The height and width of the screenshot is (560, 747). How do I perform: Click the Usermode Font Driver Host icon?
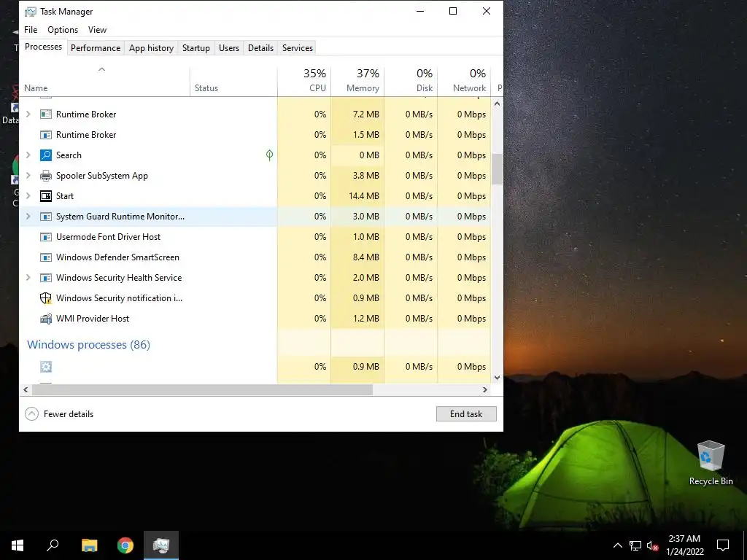click(x=46, y=237)
